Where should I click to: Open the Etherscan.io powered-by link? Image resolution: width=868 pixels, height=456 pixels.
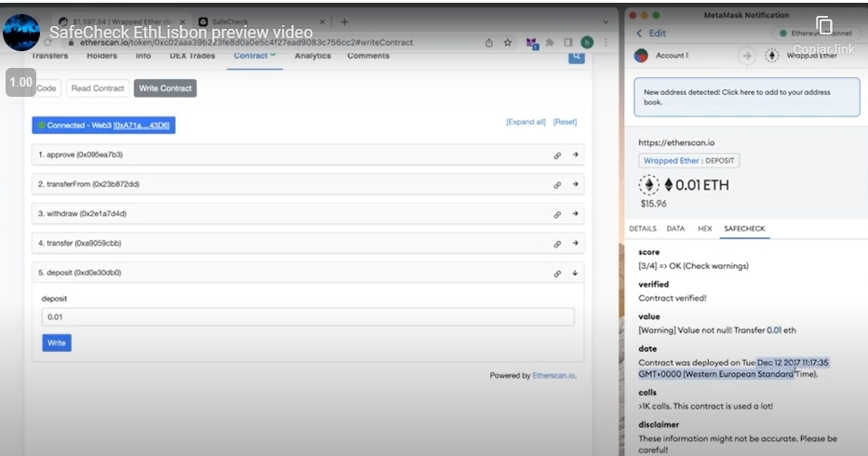(x=554, y=376)
